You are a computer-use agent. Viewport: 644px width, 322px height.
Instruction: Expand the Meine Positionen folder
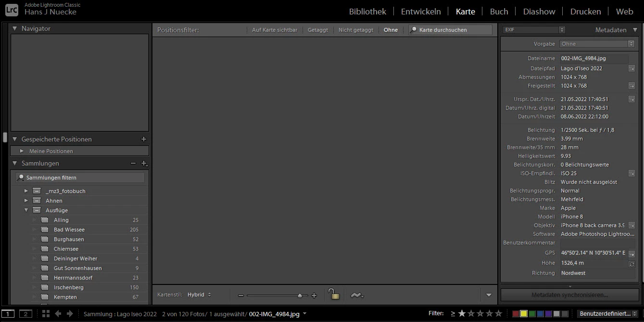22,151
